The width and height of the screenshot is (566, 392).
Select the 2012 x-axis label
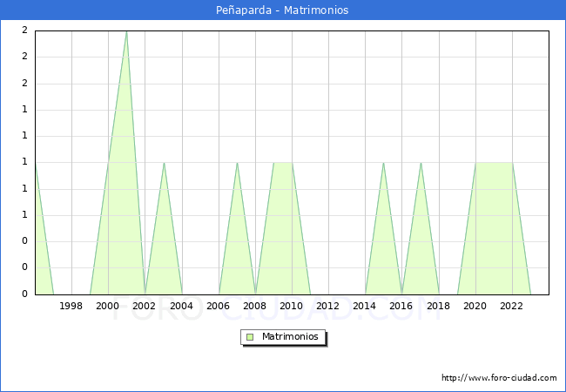point(327,306)
